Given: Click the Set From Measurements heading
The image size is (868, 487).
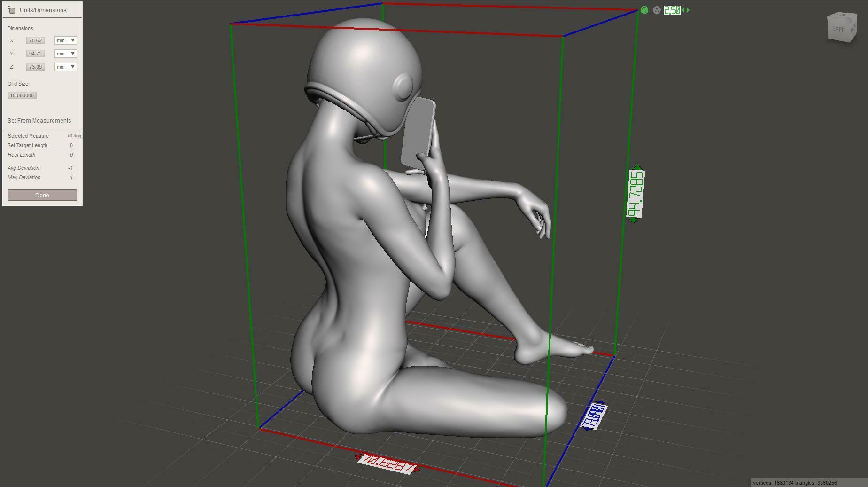Looking at the screenshot, I should pyautogui.click(x=39, y=121).
